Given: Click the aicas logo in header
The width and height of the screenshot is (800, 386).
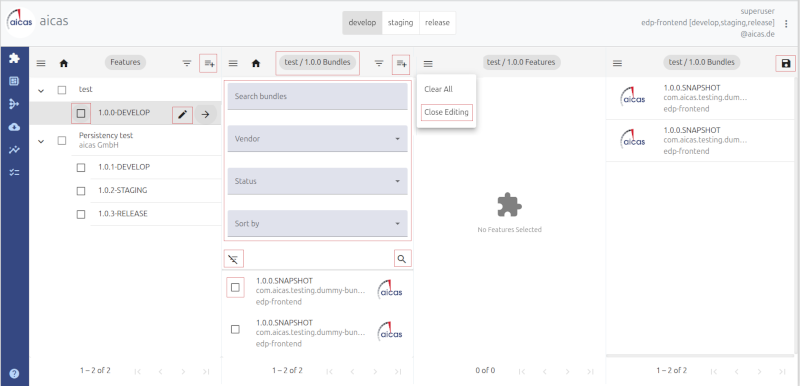Looking at the screenshot, I should coord(20,22).
